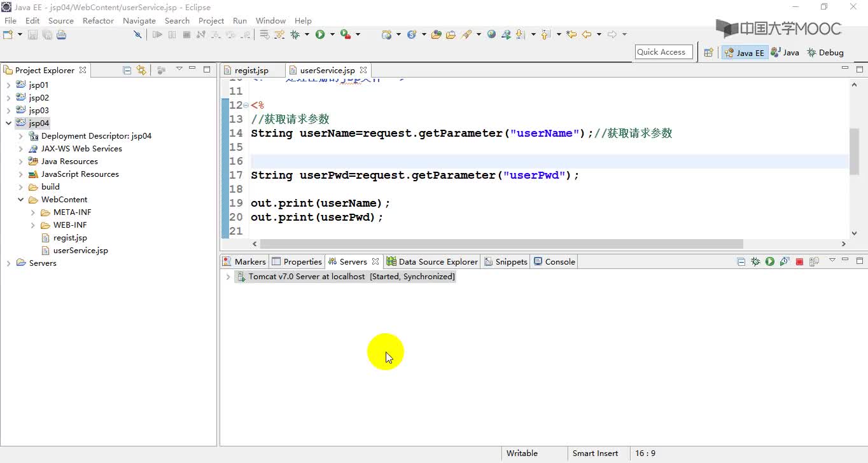Click the Step Over debug toolbar icon

pos(230,34)
